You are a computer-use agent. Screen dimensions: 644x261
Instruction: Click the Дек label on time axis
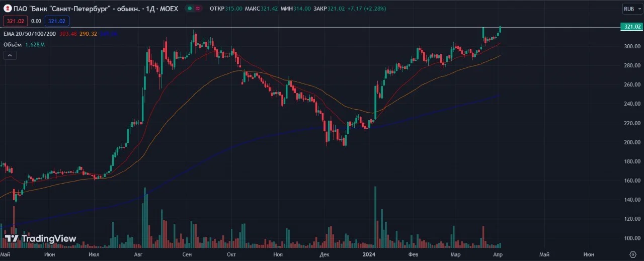325,255
